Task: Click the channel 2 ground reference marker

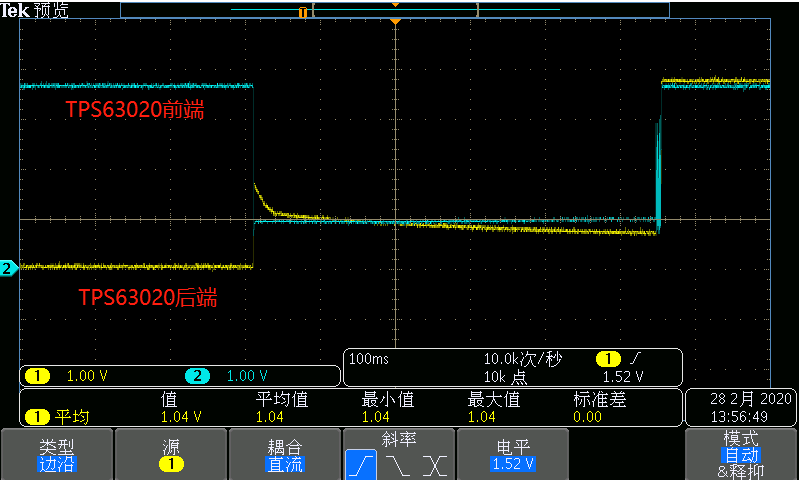Action: 9,268
